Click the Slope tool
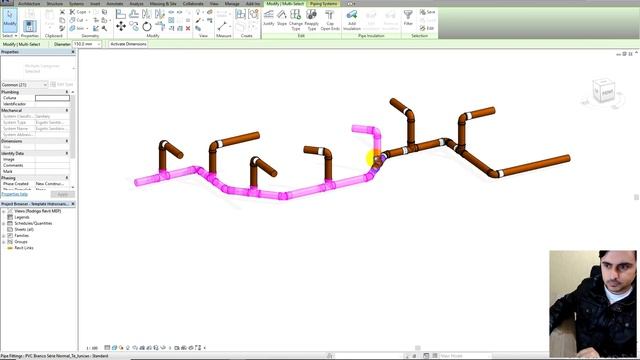Screen dimensions: 640x360 tap(282, 18)
